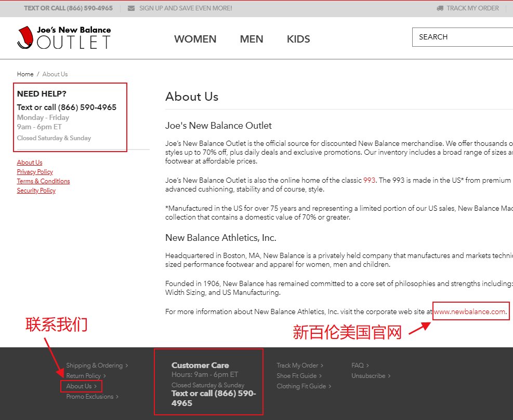Click the NEED HELP? heading in sidebar

(x=42, y=94)
